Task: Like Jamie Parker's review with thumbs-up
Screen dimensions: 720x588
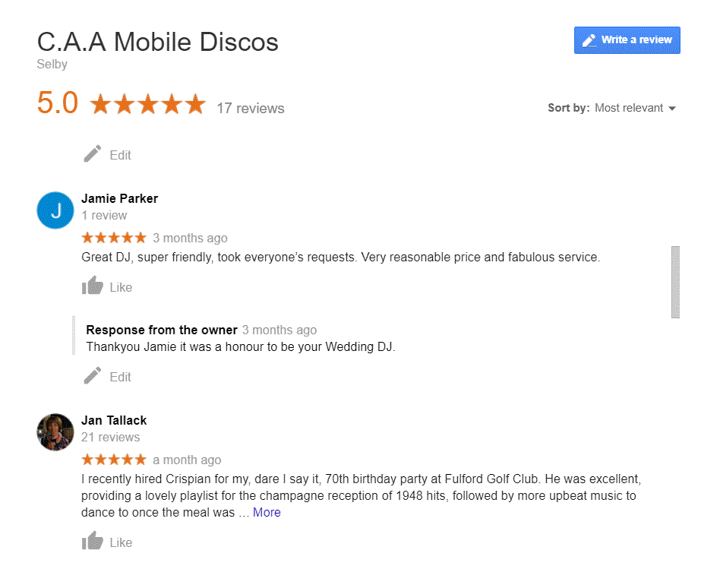Action: 93,286
